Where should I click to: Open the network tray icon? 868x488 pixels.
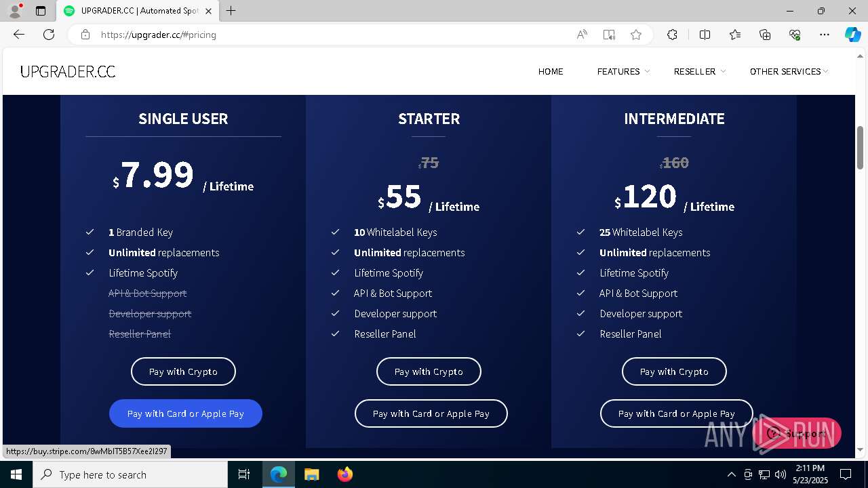click(x=764, y=474)
